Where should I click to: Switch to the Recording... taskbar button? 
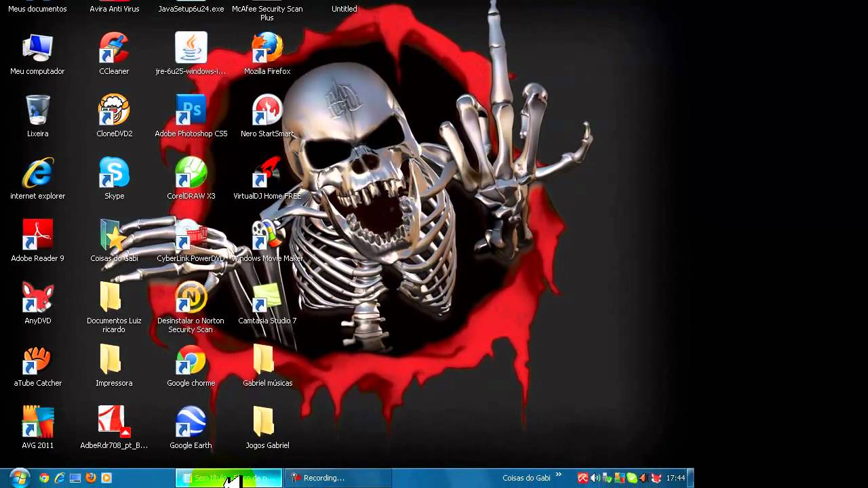(x=338, y=478)
